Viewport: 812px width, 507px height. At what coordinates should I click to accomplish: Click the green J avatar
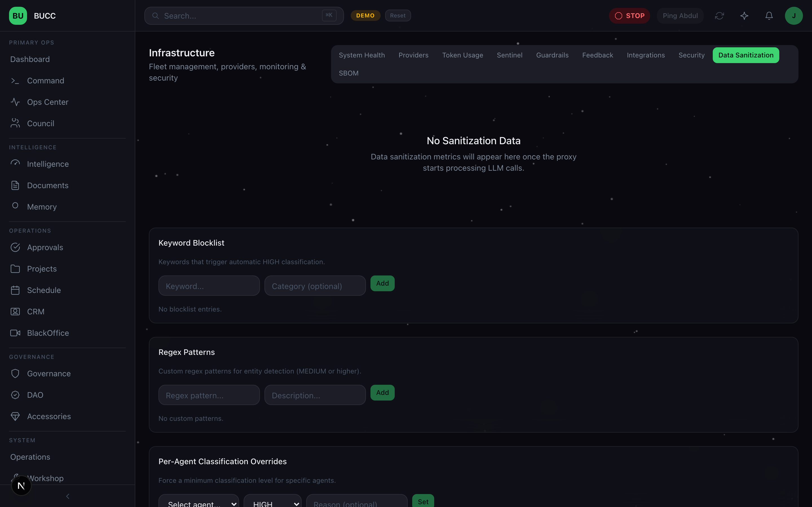click(x=794, y=15)
